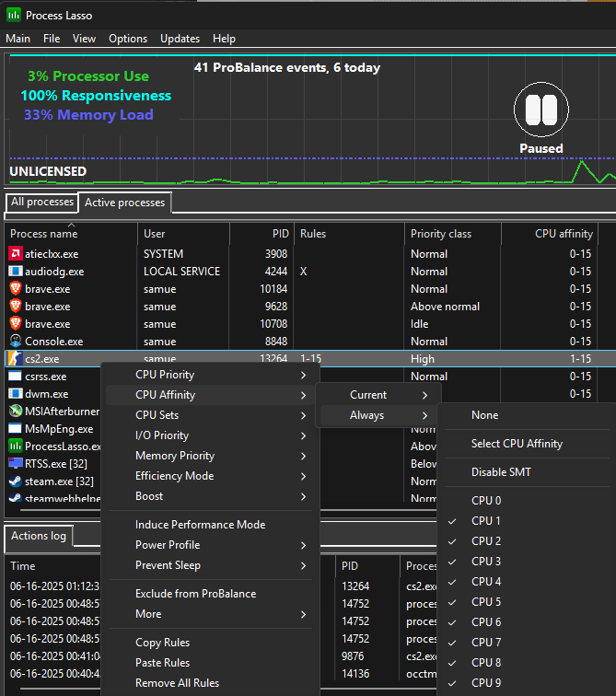616x696 pixels.
Task: Choose Copy Rules
Action: tap(210, 643)
